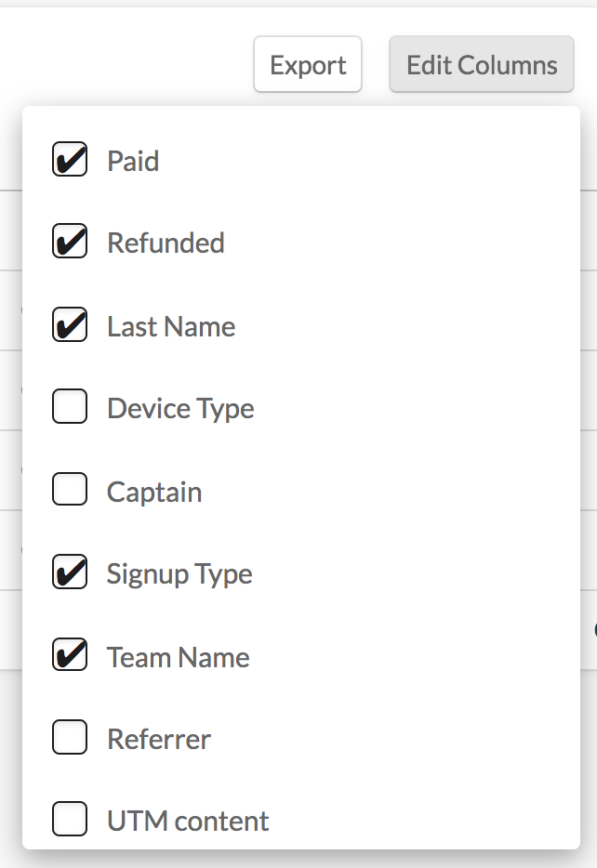Choose the Device Type label
Viewport: 597px width, 868px height.
(180, 408)
